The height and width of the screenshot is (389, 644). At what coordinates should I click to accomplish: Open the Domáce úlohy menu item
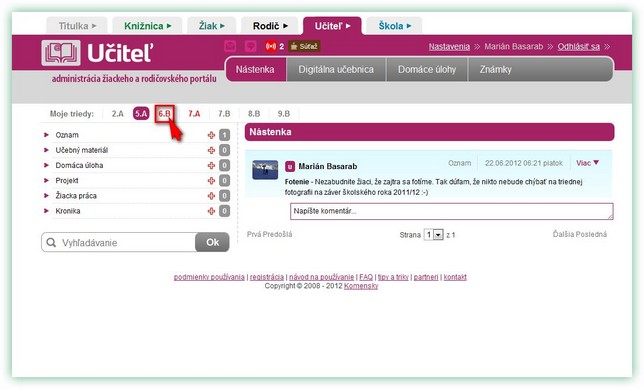tap(427, 69)
